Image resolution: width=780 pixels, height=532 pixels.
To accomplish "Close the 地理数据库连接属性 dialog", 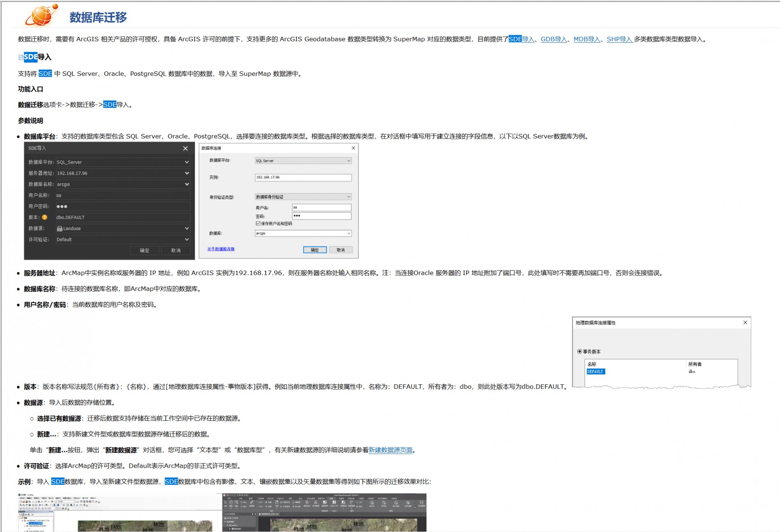I will pyautogui.click(x=745, y=323).
